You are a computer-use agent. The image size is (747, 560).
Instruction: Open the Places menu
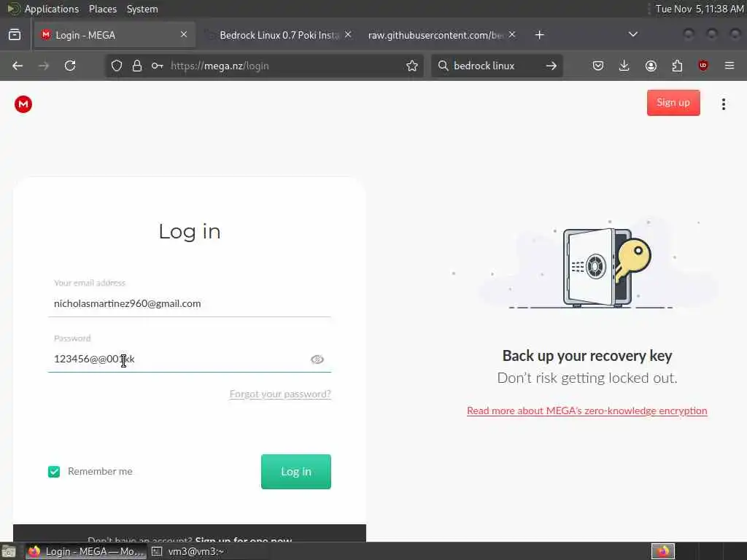click(x=102, y=9)
